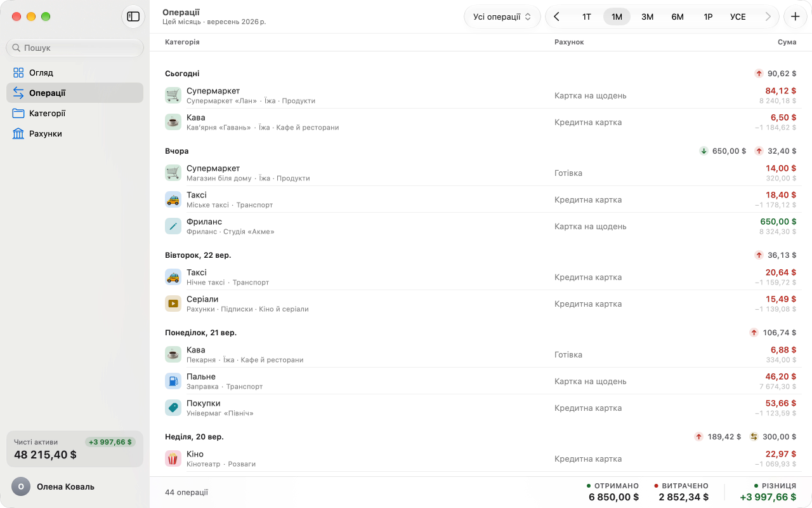Show the УСЕ time range
This screenshot has height=508, width=812.
point(738,17)
